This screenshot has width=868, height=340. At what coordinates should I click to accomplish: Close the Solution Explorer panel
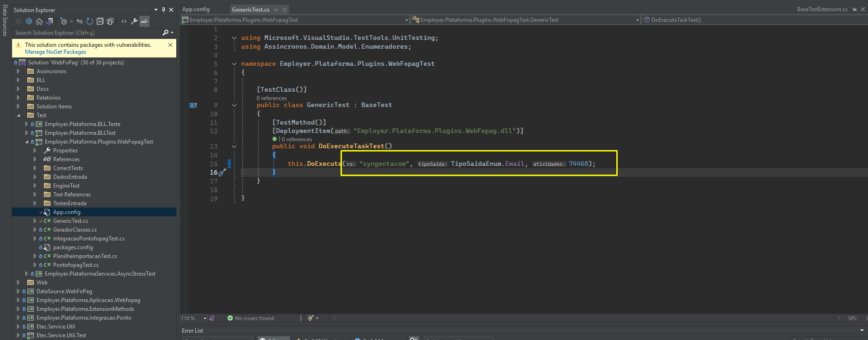pos(171,10)
